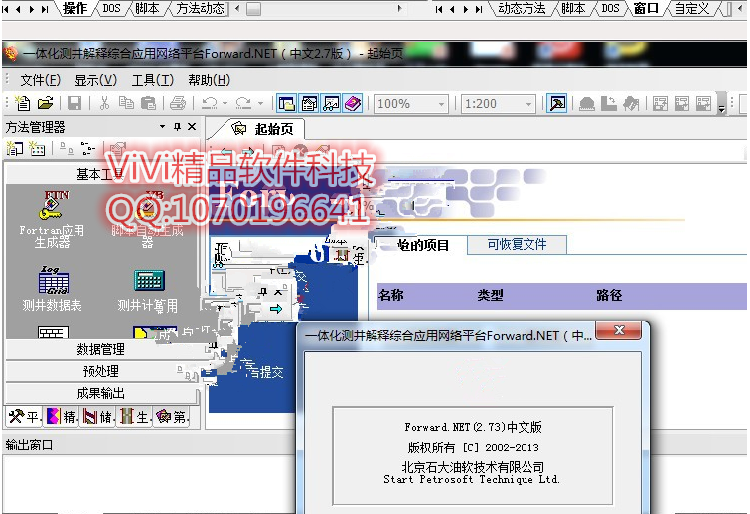Open the 100% zoom combo box

point(411,104)
